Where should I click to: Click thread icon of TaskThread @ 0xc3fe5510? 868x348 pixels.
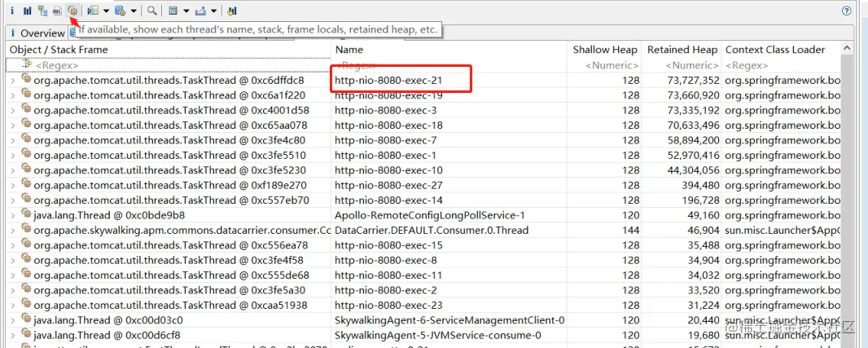click(26, 155)
